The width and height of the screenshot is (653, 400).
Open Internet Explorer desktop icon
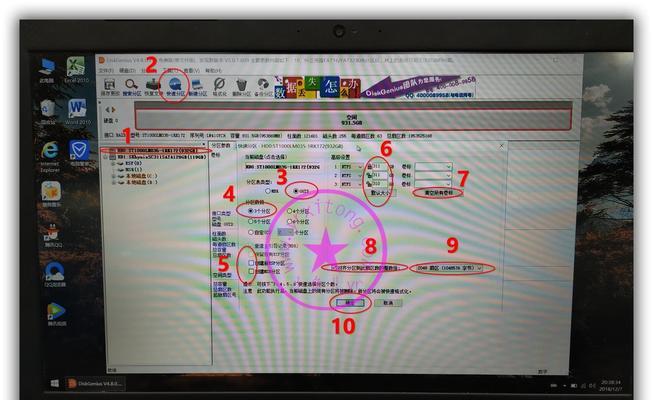(50, 157)
